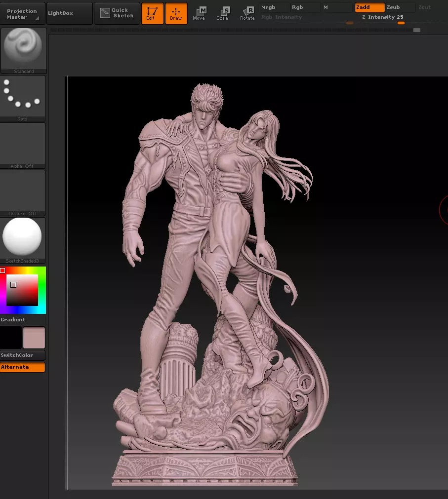Toggle Edit mode button
The height and width of the screenshot is (499, 448).
coord(152,13)
